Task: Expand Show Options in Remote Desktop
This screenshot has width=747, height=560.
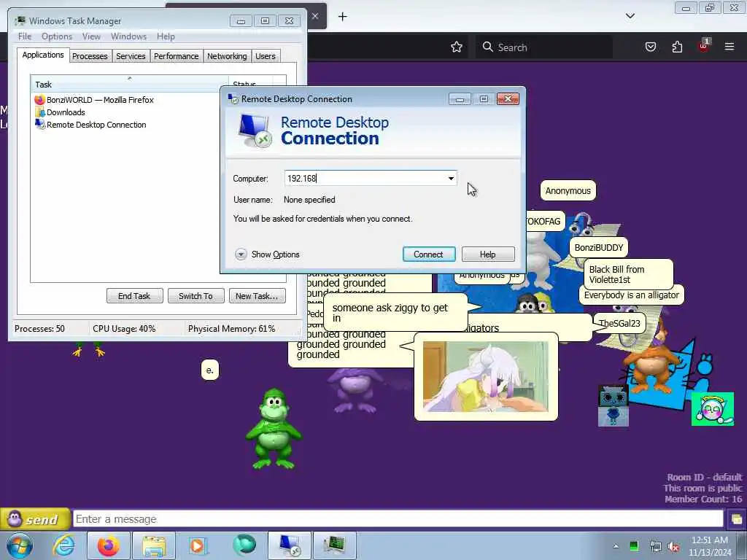Action: pyautogui.click(x=267, y=254)
